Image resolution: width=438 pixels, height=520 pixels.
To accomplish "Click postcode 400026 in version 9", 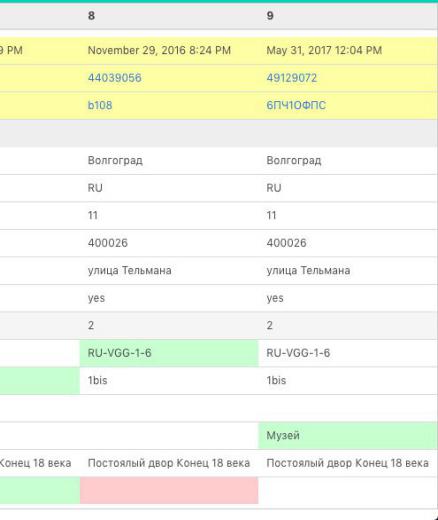I will pos(286,243).
